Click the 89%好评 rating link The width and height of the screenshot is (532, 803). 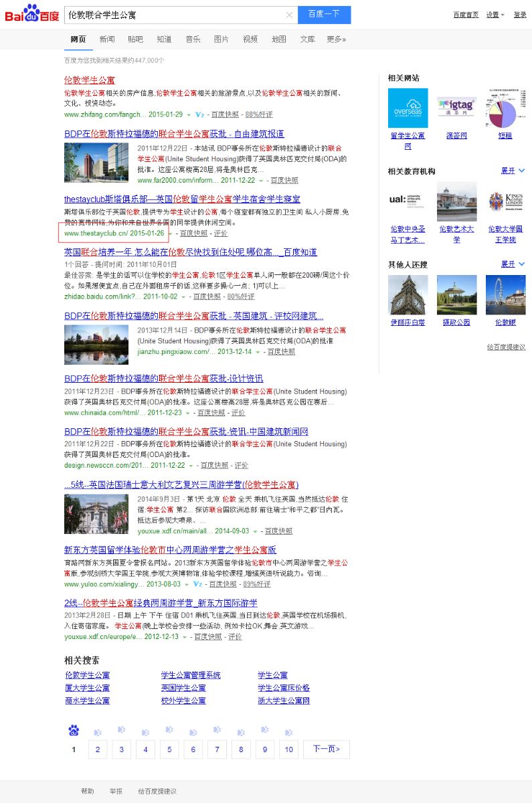click(x=257, y=584)
